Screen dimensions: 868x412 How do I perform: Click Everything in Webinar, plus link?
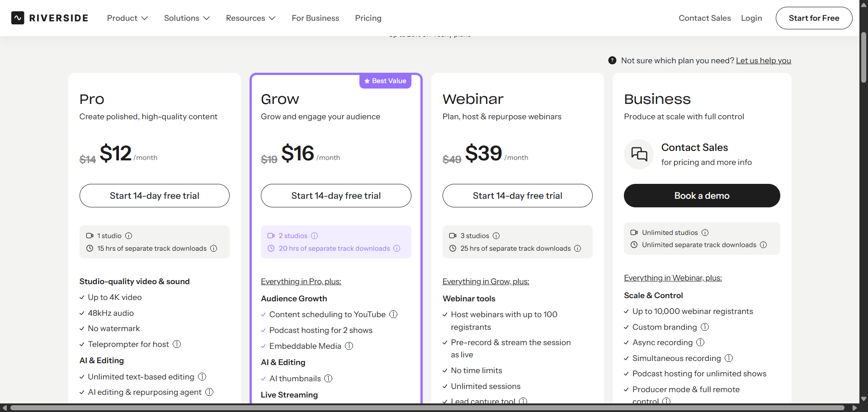673,278
